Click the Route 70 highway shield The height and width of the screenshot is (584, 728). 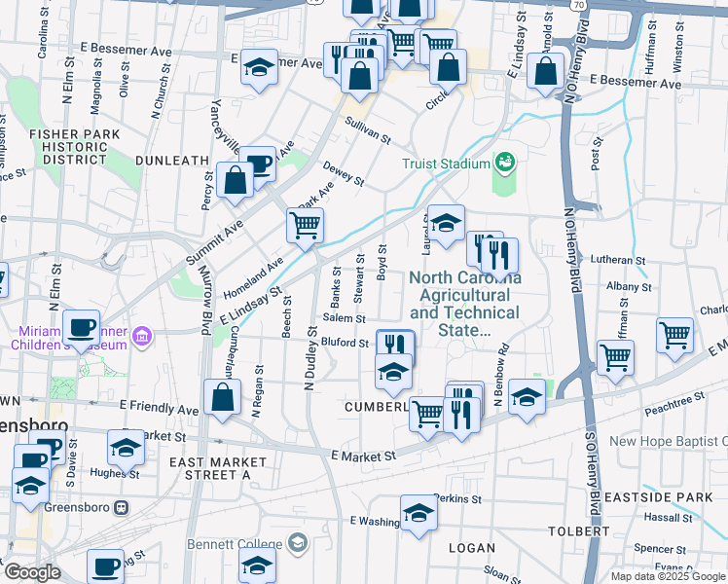pos(578,5)
